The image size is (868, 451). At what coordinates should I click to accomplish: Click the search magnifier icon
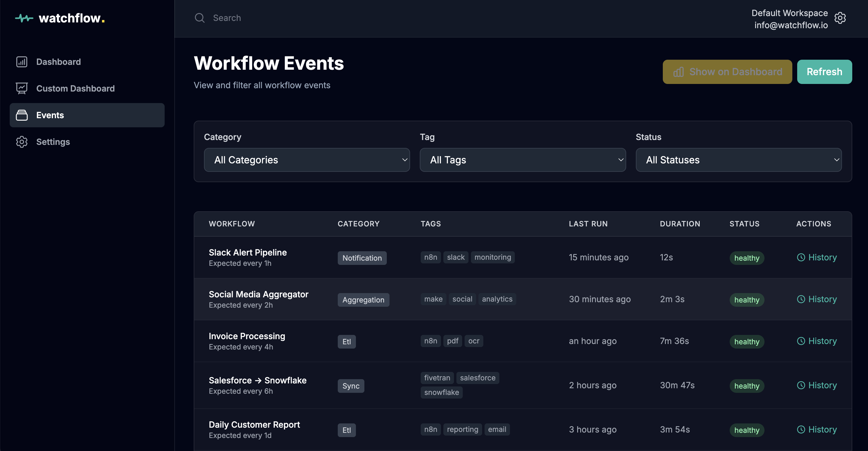pyautogui.click(x=199, y=18)
